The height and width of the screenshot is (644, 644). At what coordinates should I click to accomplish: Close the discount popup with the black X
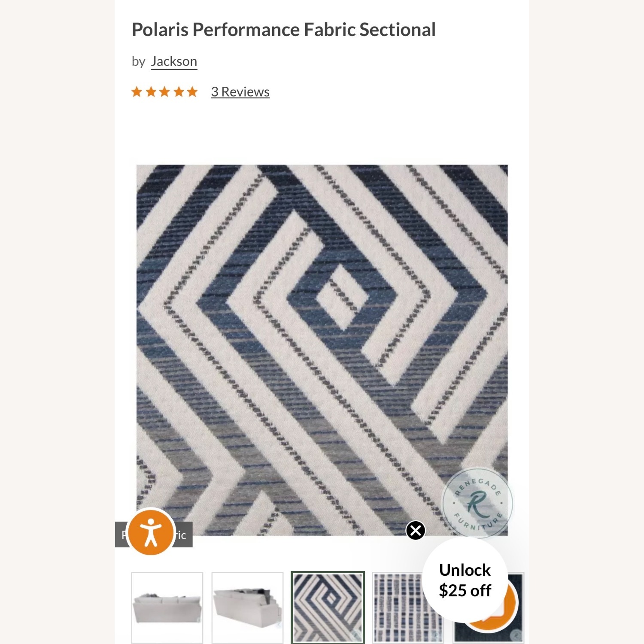(x=416, y=531)
